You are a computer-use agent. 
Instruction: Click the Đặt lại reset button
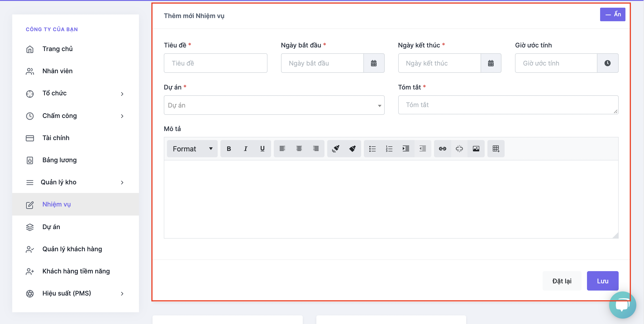(562, 281)
